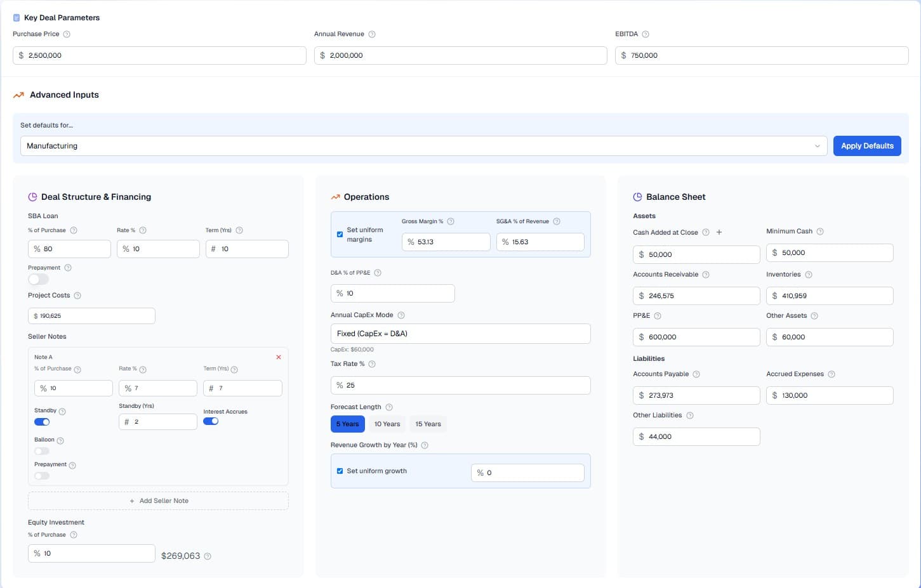Click the Advanced Inputs trending arrow icon
The image size is (921, 588).
[18, 95]
